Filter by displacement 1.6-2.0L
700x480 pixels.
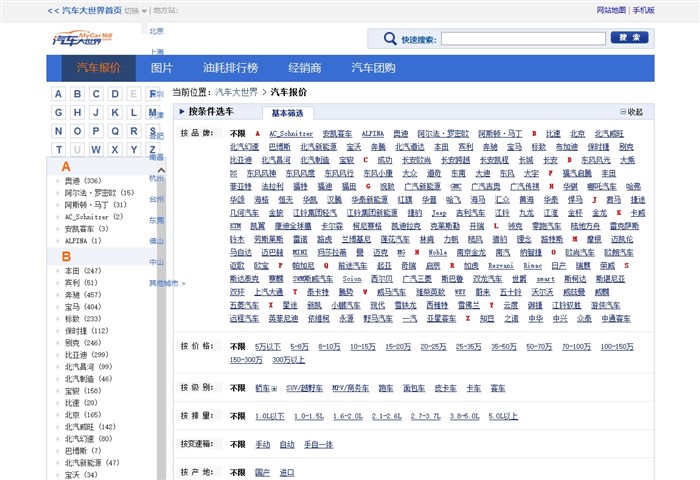point(348,416)
